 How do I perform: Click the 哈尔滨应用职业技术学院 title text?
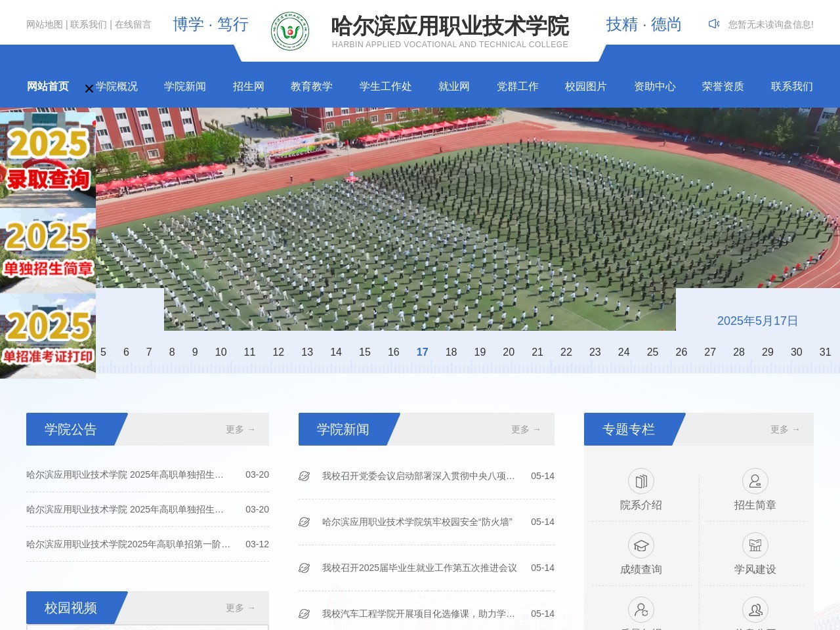(x=450, y=26)
